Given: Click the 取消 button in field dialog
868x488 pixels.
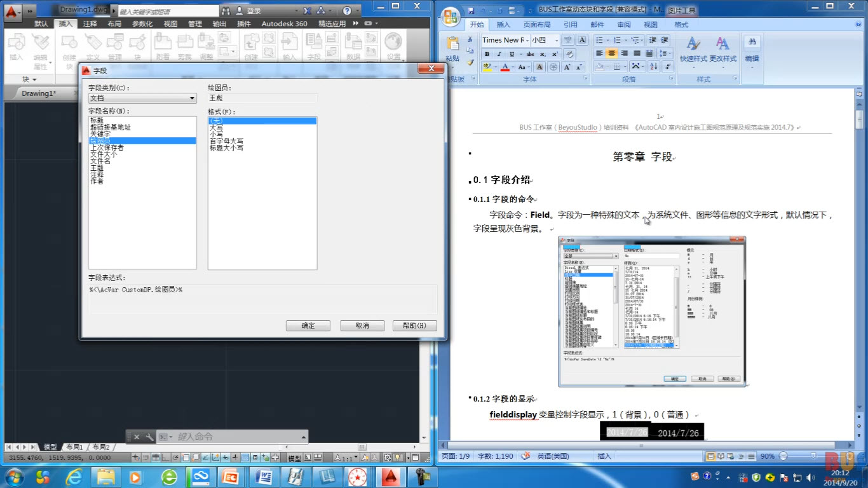Looking at the screenshot, I should (362, 325).
